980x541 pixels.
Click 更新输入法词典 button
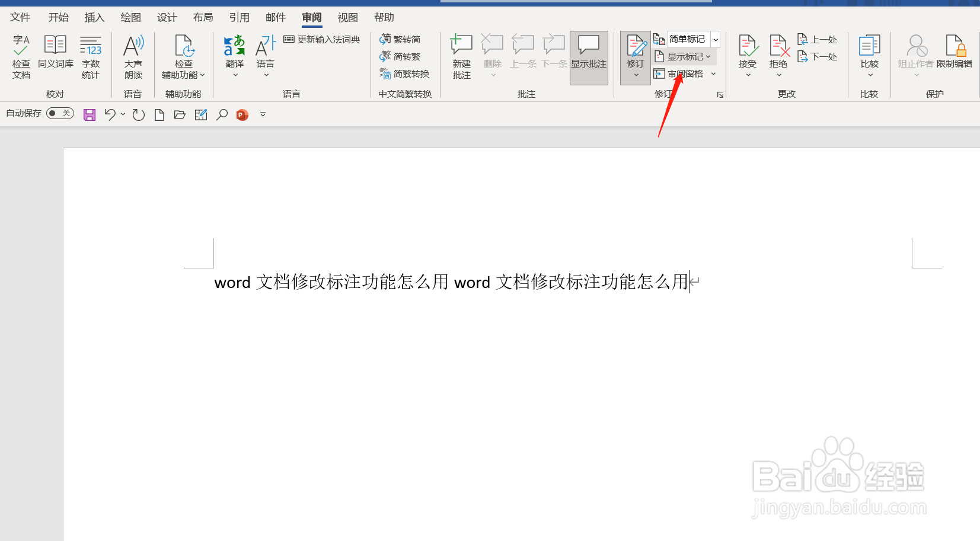coord(322,39)
